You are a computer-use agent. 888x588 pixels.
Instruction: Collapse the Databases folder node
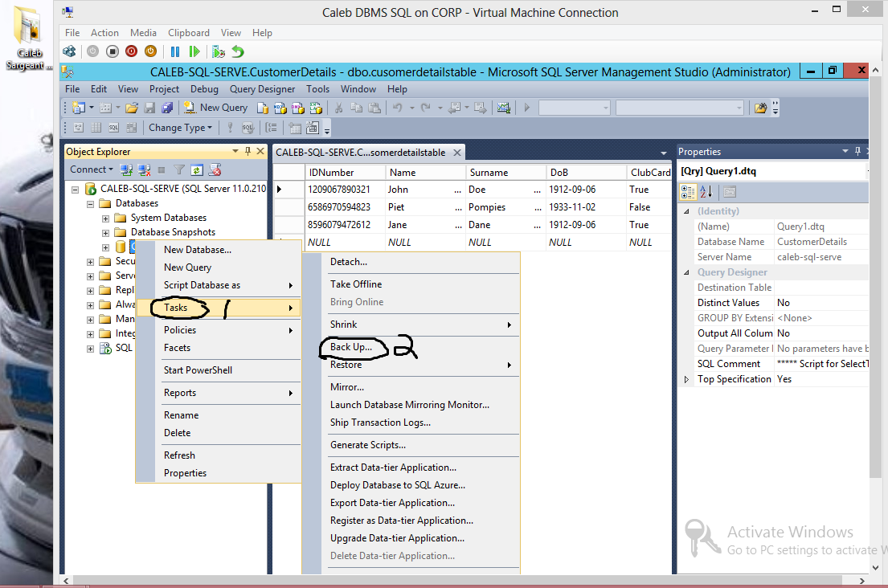point(90,204)
